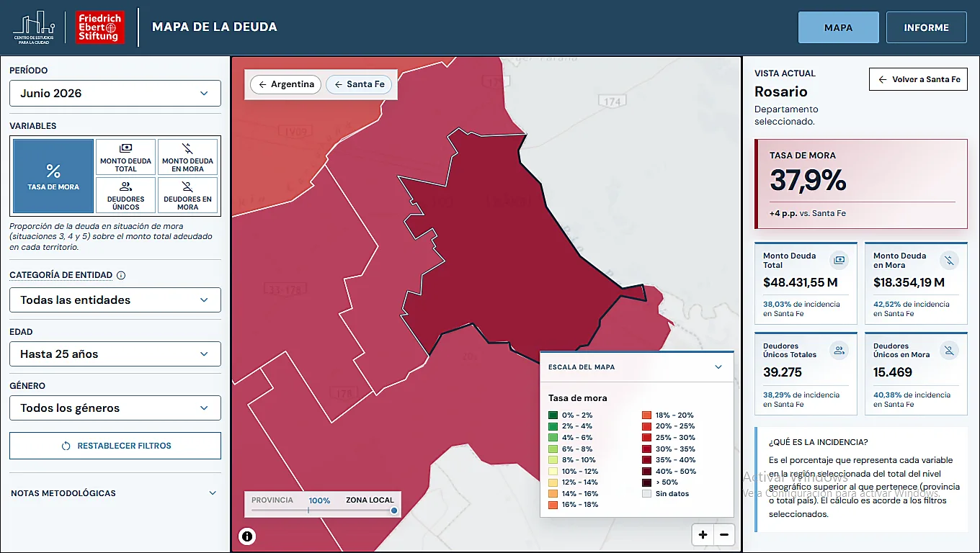980x553 pixels.
Task: Open the Período dropdown showing Junio 2026
Action: [x=115, y=94]
